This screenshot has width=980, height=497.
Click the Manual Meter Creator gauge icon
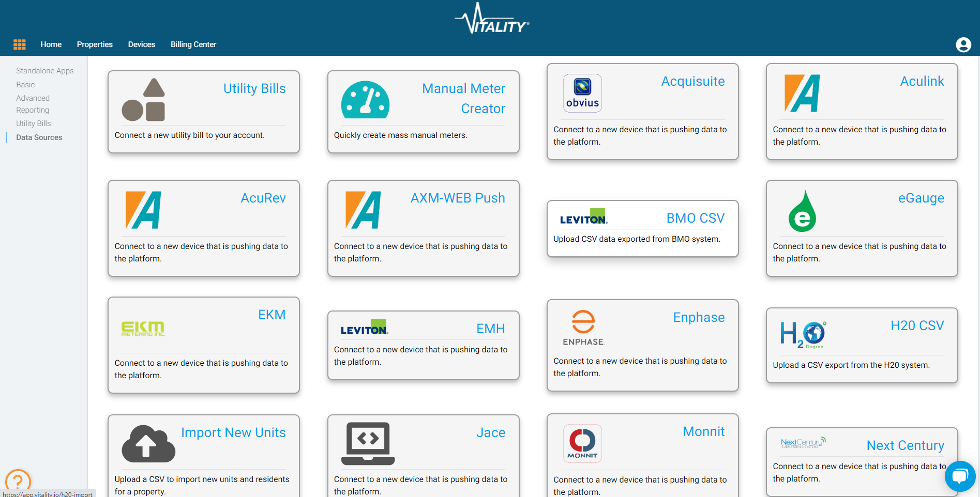(x=365, y=100)
